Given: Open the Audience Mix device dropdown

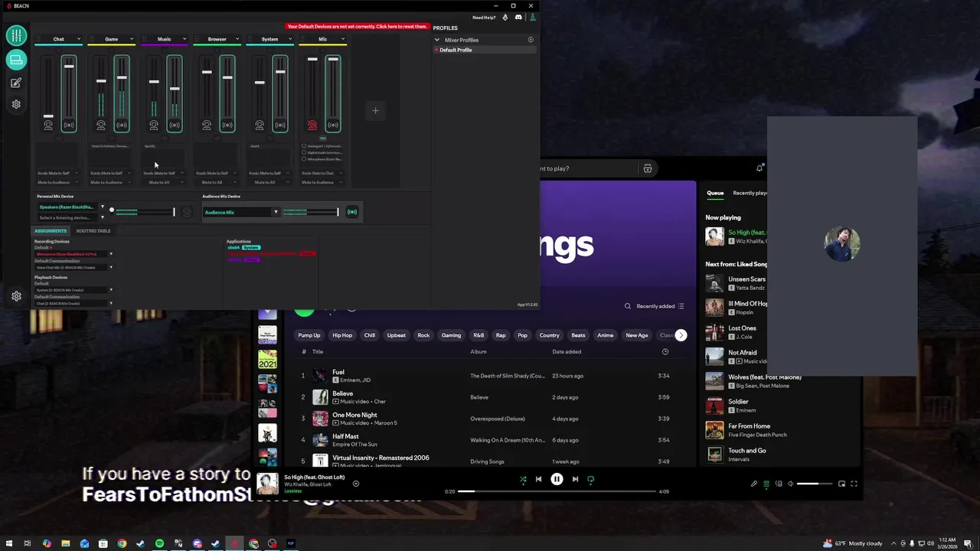Looking at the screenshot, I should 241,212.
